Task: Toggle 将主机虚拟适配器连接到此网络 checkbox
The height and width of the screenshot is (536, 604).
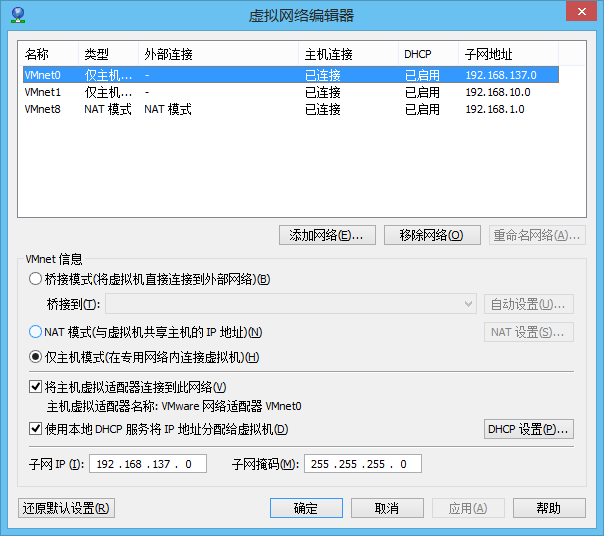Action: pyautogui.click(x=35, y=386)
